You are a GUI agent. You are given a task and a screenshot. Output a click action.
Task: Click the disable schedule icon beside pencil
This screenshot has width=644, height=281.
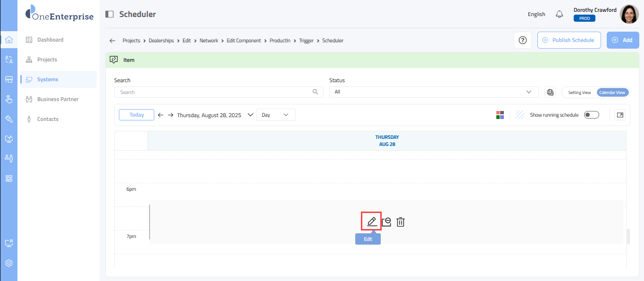click(386, 222)
